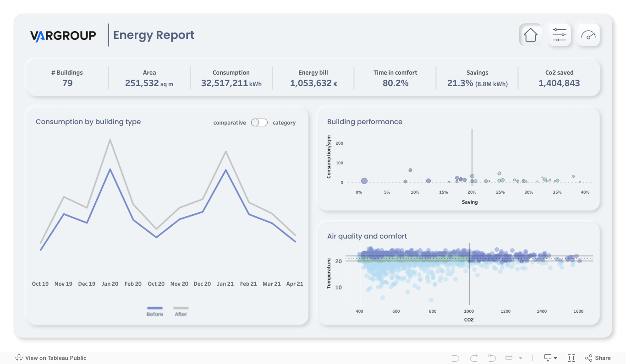Click the Oct 19 axis label
The image size is (626, 364).
pyautogui.click(x=40, y=284)
